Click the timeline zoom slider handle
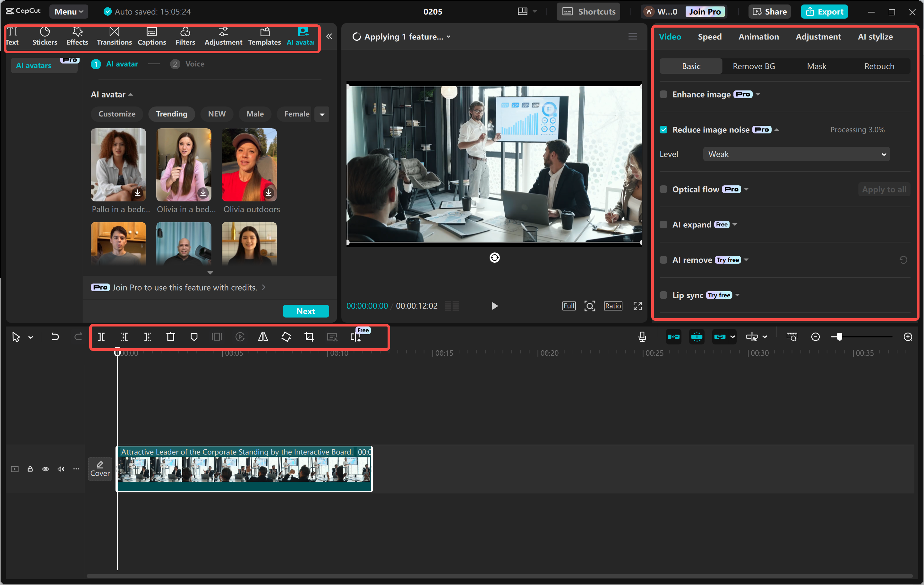Image resolution: width=924 pixels, height=585 pixels. [x=839, y=337]
